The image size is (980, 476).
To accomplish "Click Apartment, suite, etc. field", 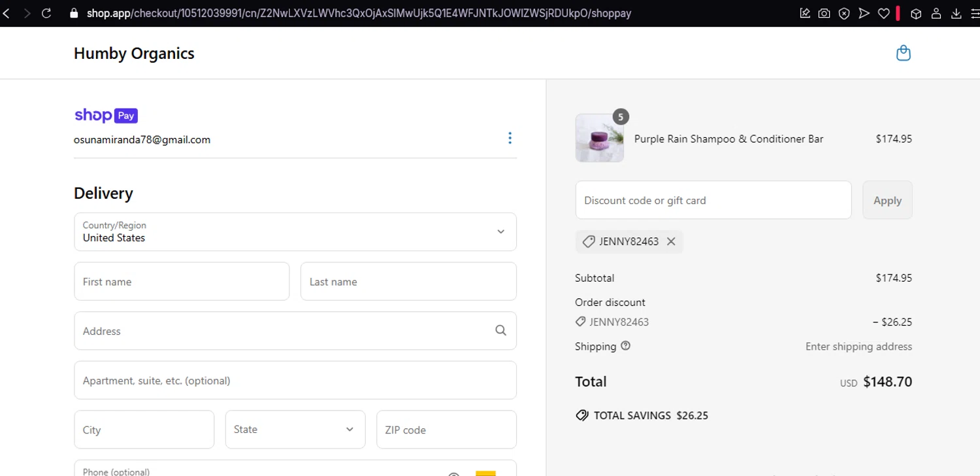I will (x=295, y=381).
